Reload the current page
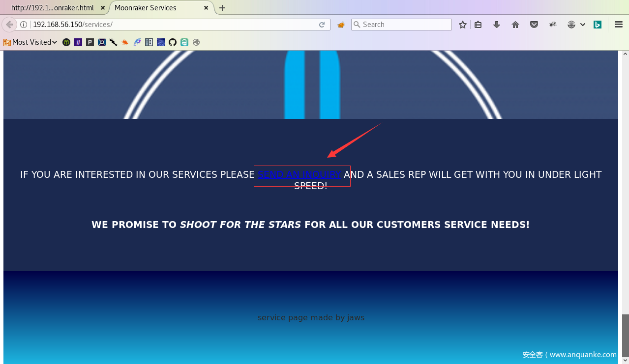629x364 pixels. click(322, 25)
